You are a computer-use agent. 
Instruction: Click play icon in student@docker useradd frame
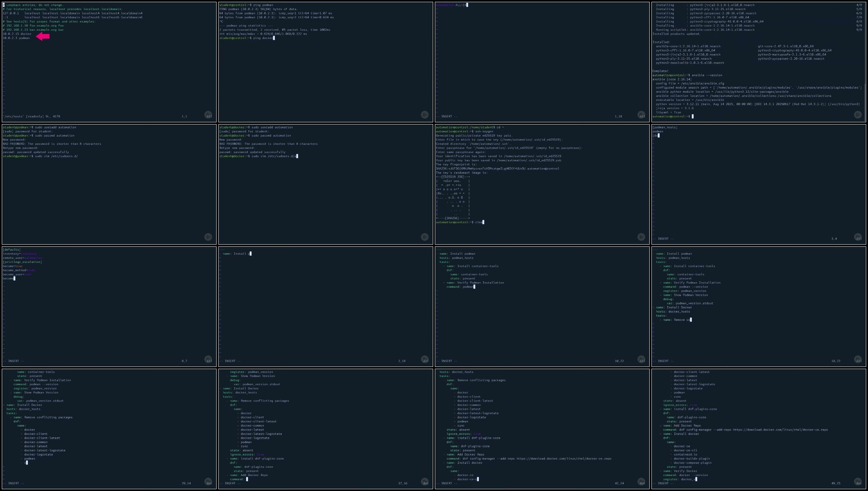(425, 237)
